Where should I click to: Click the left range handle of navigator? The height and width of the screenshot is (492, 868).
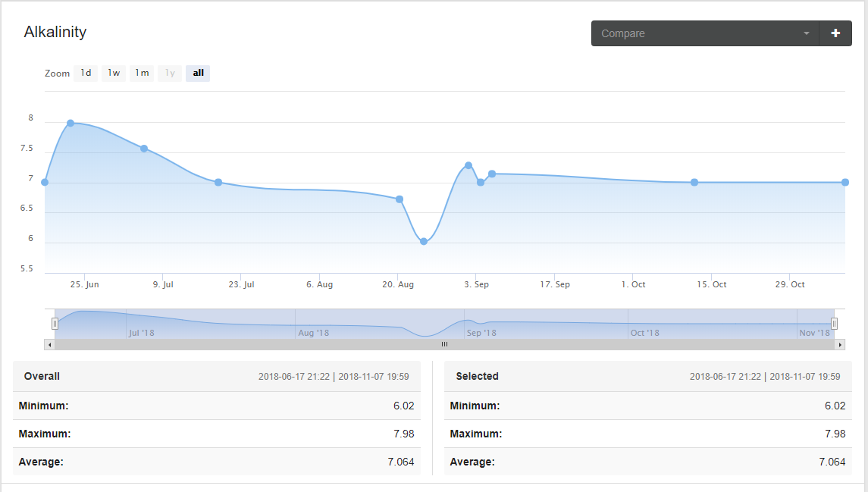[55, 324]
